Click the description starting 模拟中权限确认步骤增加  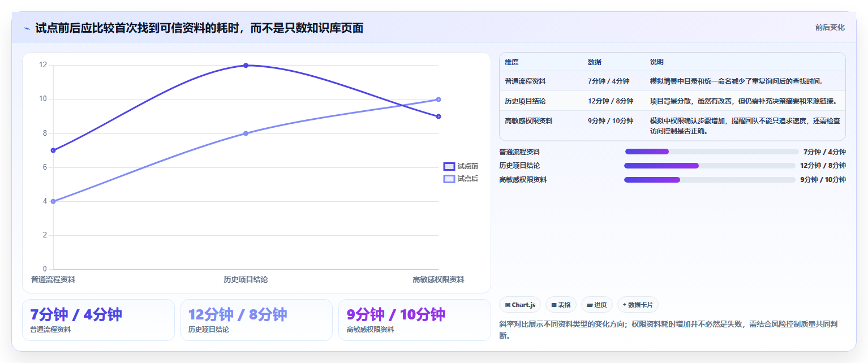pyautogui.click(x=745, y=126)
